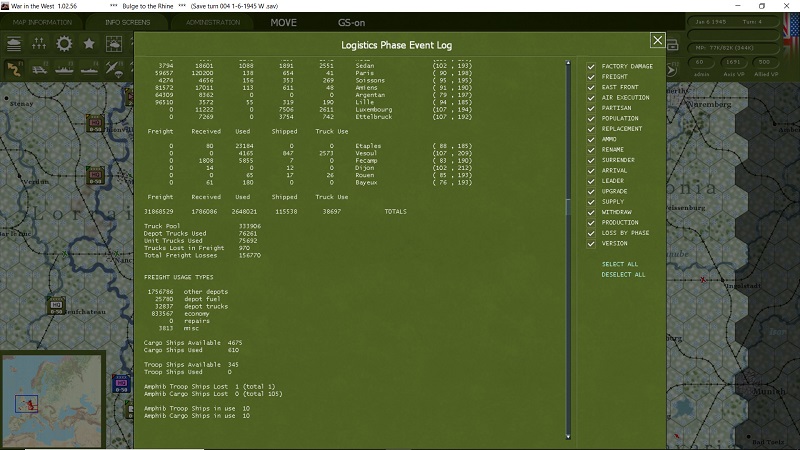This screenshot has height=450, width=800.
Task: Click the date and turn display field
Action: coord(734,22)
